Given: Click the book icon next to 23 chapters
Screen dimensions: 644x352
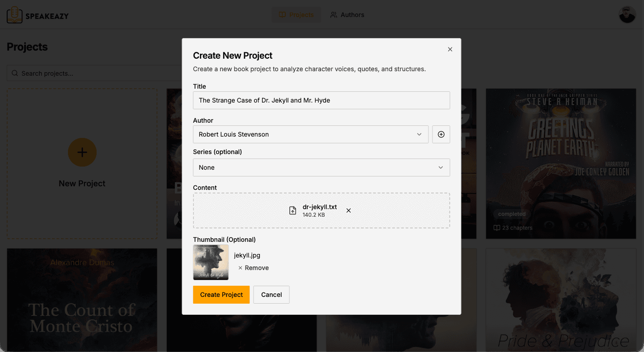Looking at the screenshot, I should [x=496, y=228].
